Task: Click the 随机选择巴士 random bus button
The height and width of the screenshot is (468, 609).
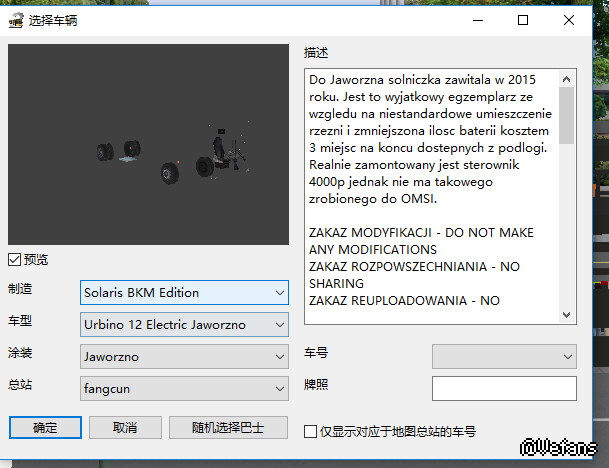Action: point(228,428)
